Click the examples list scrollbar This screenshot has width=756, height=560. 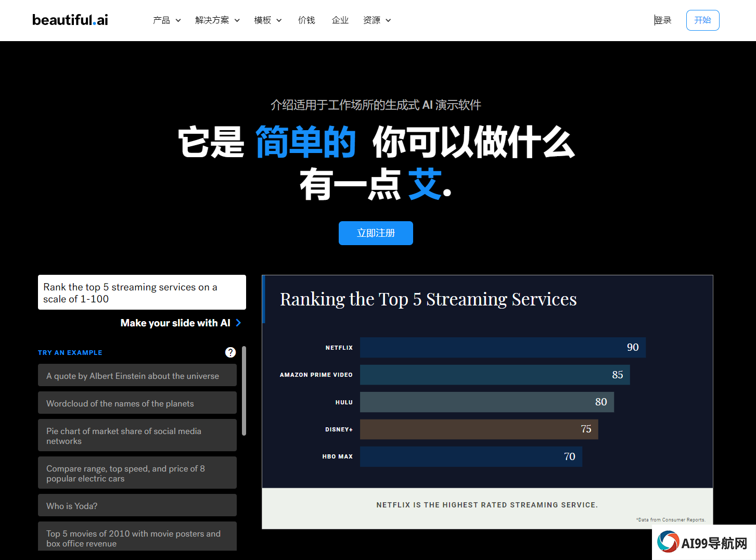pyautogui.click(x=244, y=391)
